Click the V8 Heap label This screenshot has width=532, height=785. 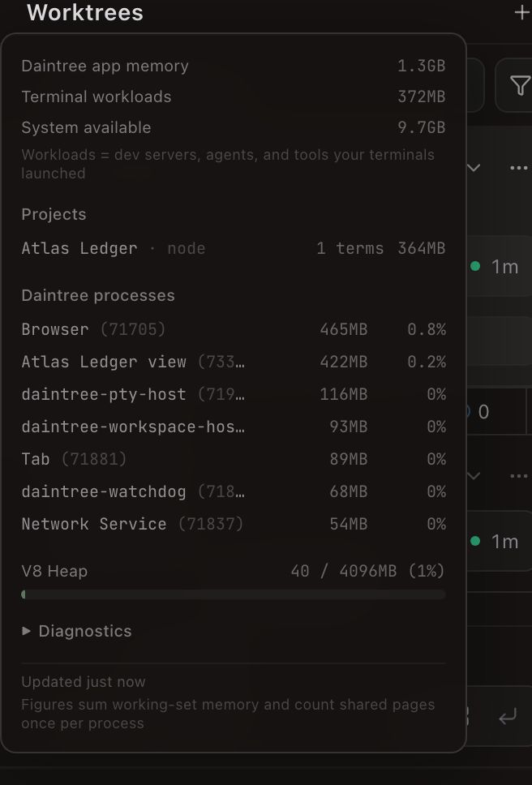[x=54, y=571]
